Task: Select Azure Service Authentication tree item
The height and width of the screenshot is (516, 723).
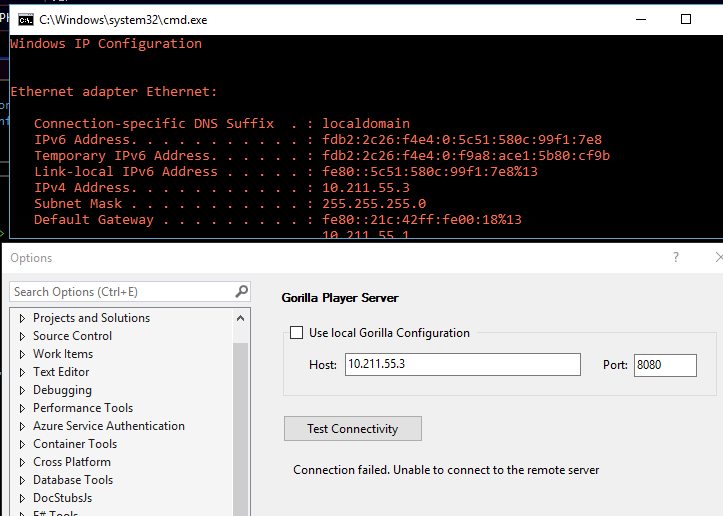Action: click(109, 426)
